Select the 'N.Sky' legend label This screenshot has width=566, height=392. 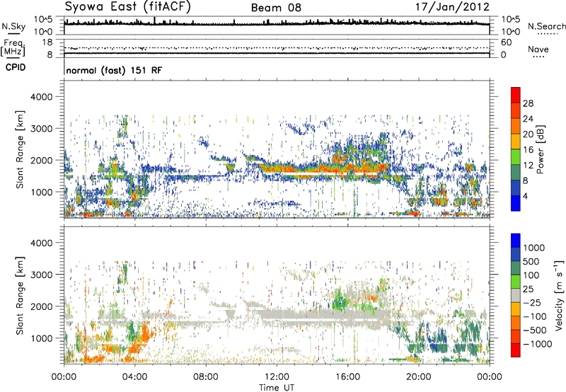(13, 26)
